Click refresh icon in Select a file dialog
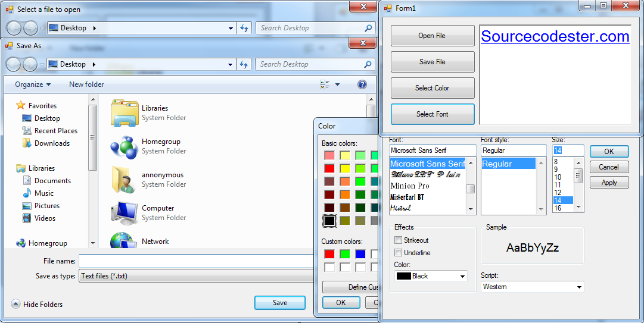The image size is (644, 323). (x=244, y=29)
